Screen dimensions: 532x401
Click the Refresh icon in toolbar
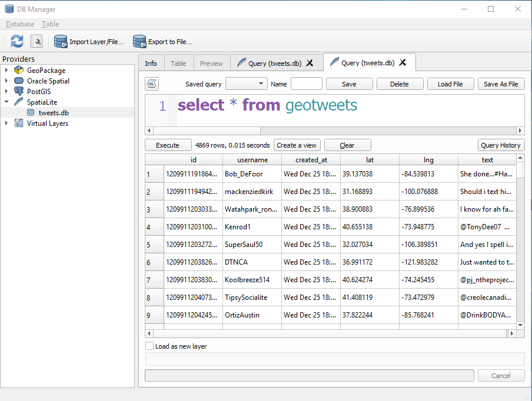pos(17,41)
